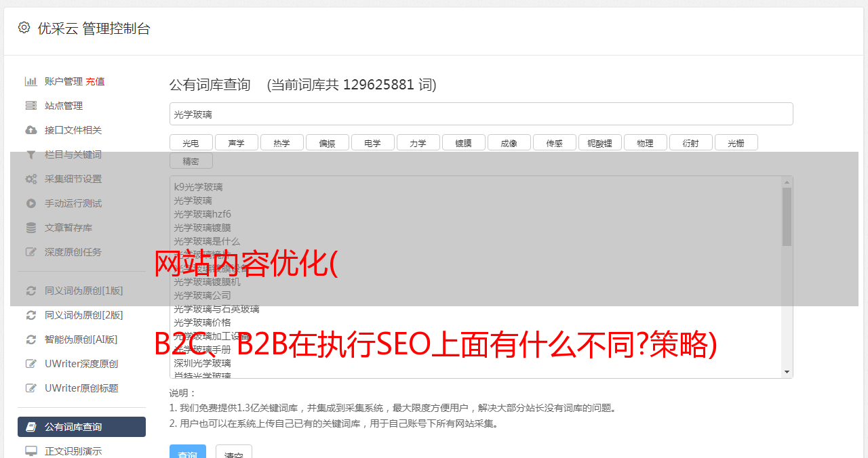Click the monitor icon for 正文识别演示
868x458 pixels.
[31, 451]
